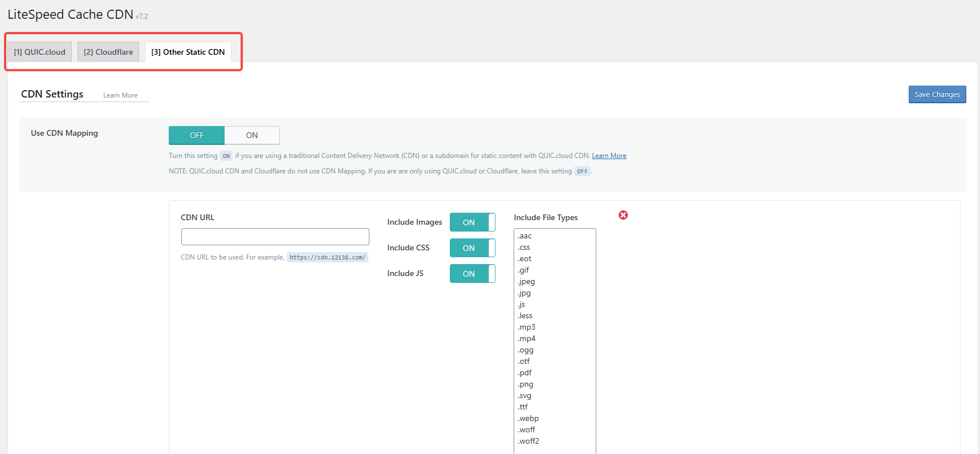This screenshot has width=980, height=454.
Task: Open the Cloudflare tab
Action: (x=108, y=52)
